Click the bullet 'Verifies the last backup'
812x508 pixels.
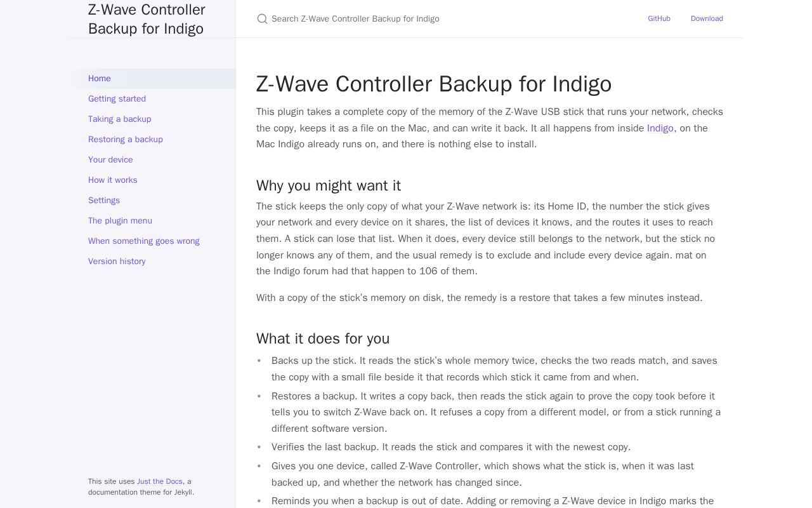pyautogui.click(x=451, y=447)
